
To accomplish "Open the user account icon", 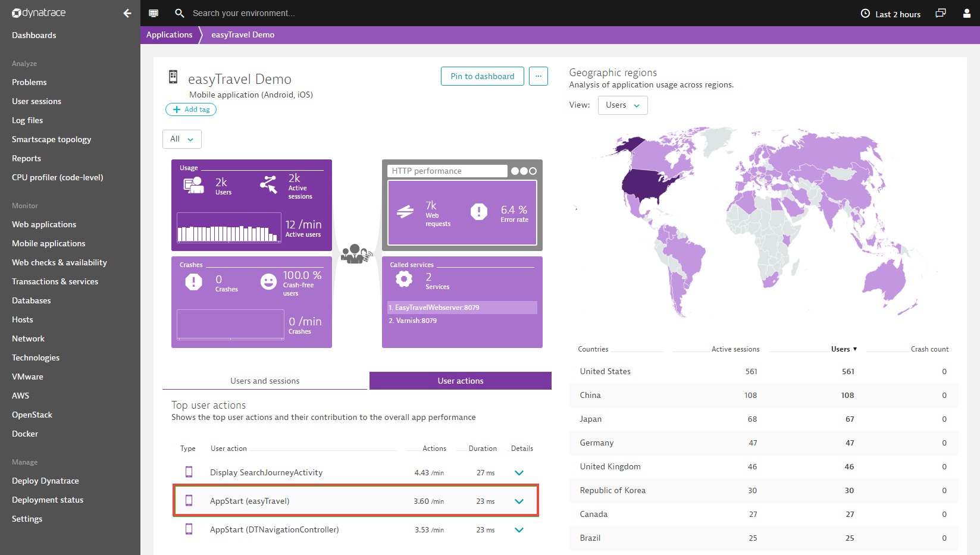I will tap(967, 13).
